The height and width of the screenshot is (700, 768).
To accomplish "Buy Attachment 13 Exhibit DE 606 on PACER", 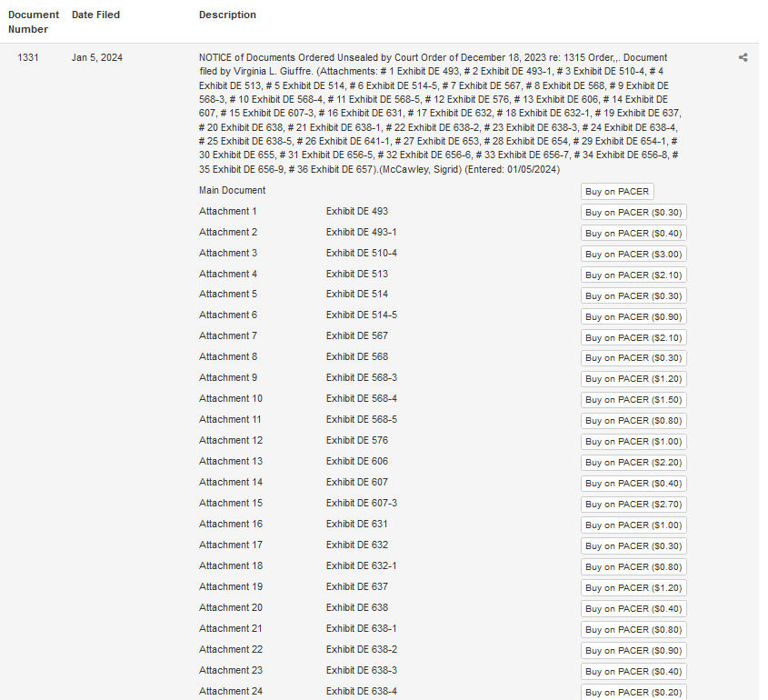I will 633,463.
